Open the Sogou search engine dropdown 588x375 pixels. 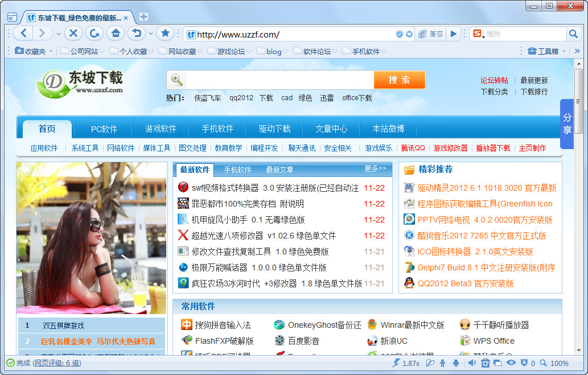point(478,34)
